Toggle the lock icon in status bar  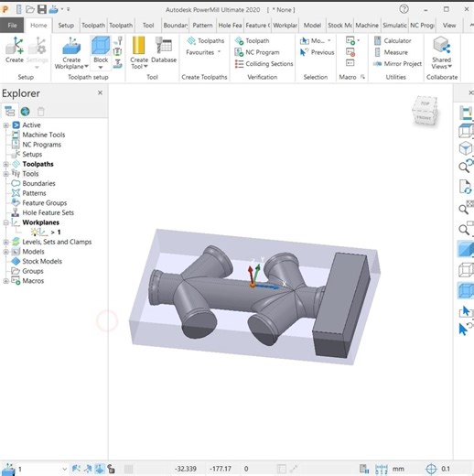[112, 469]
